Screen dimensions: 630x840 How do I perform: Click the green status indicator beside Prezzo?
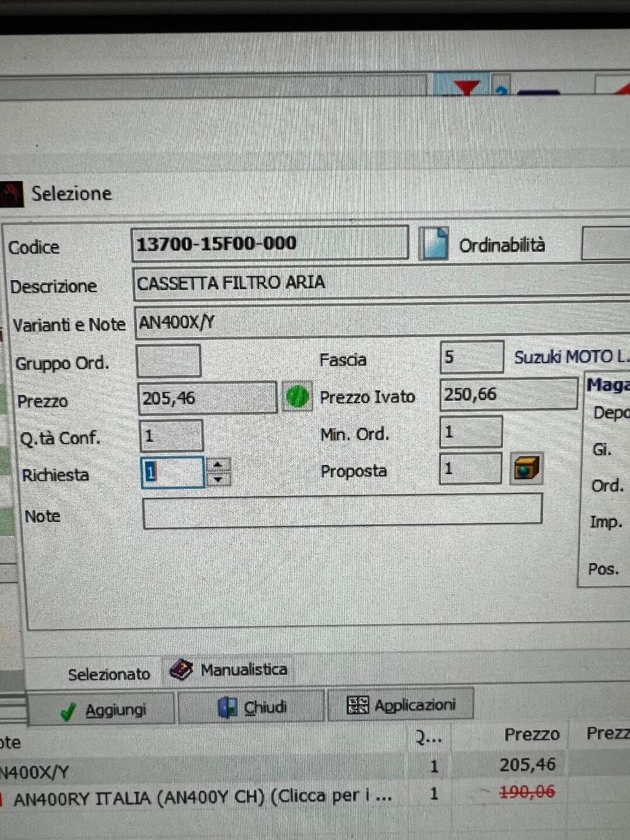coord(297,397)
